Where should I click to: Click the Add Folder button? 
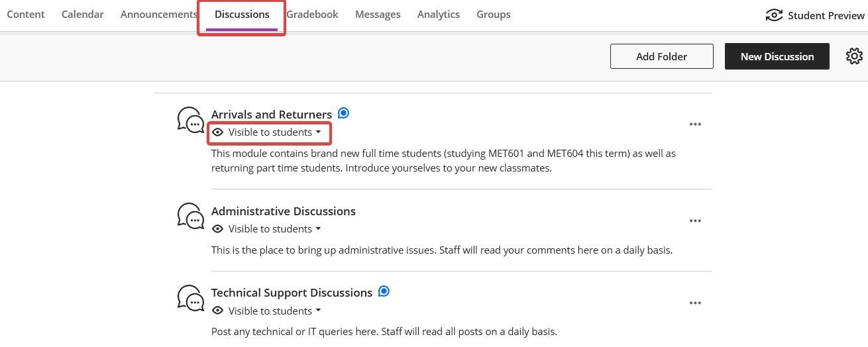pos(662,56)
